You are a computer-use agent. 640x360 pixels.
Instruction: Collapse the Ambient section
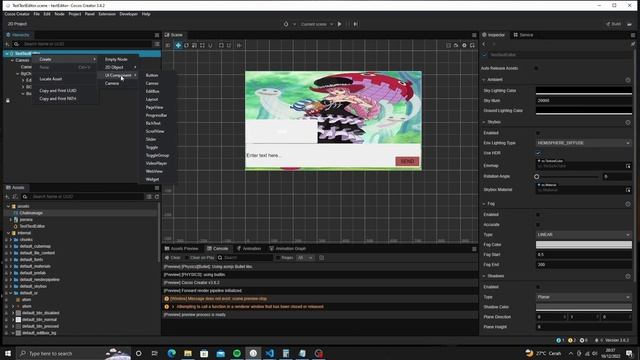[484, 80]
